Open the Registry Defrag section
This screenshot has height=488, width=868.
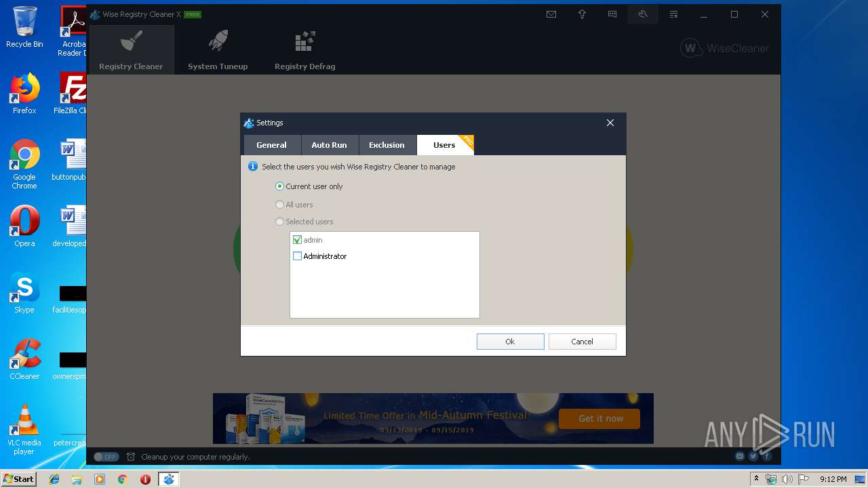tap(304, 50)
